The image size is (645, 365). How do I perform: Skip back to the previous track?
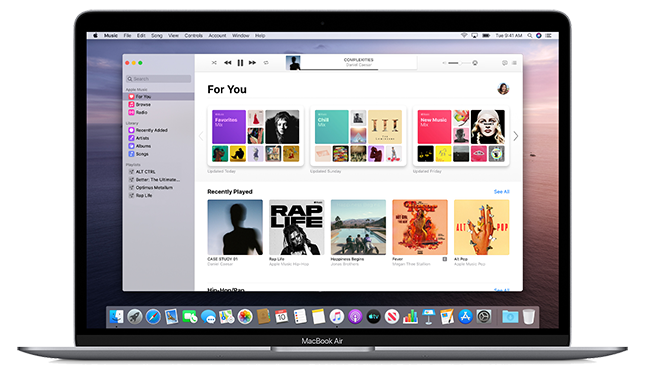(x=227, y=63)
